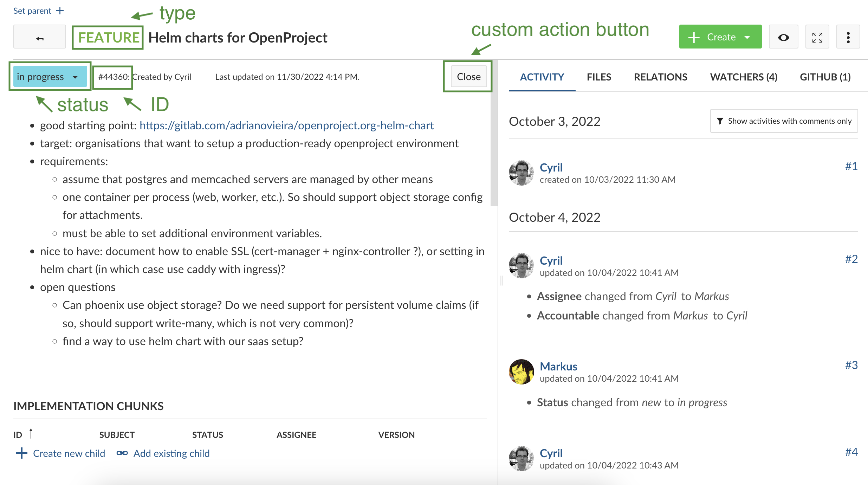Open the in progress status dropdown

point(50,77)
